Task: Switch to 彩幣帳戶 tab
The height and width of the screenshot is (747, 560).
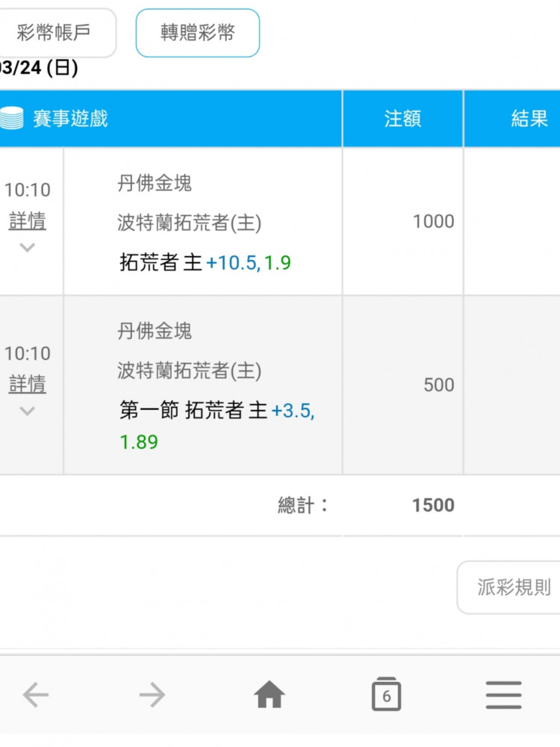Action: 54,33
